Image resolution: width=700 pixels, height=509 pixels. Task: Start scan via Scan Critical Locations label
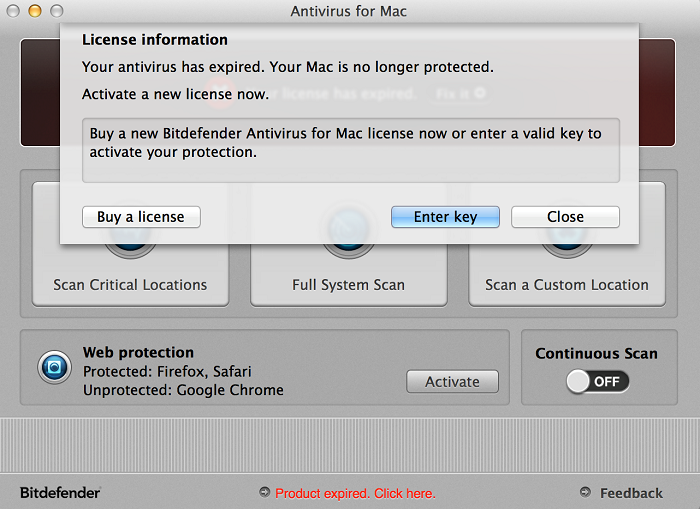[130, 285]
